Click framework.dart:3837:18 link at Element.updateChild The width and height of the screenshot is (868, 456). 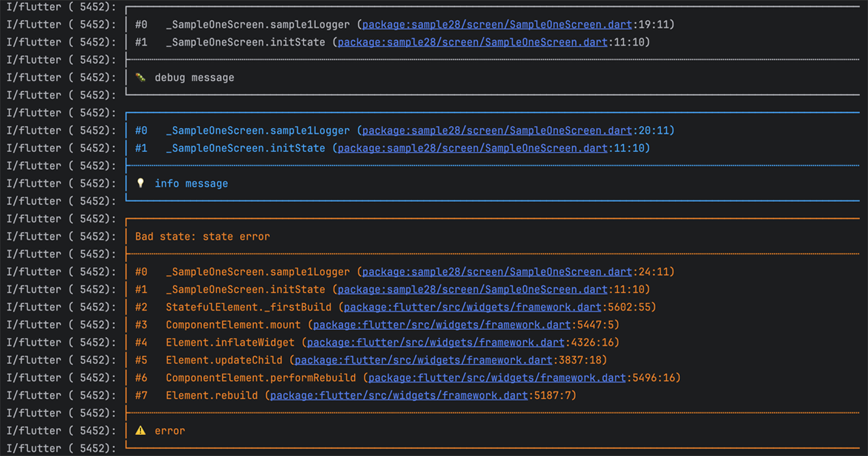coord(422,360)
